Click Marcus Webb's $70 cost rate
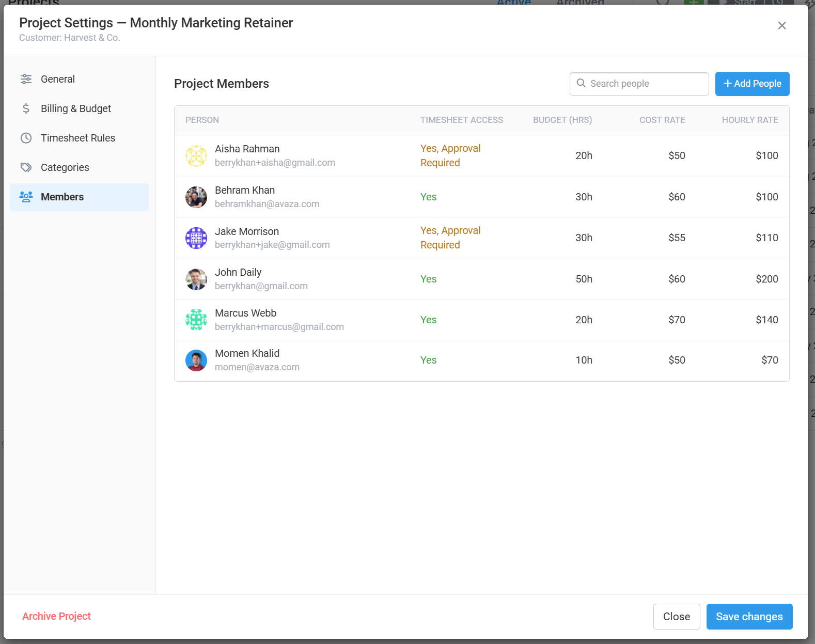This screenshot has height=644, width=815. point(677,320)
